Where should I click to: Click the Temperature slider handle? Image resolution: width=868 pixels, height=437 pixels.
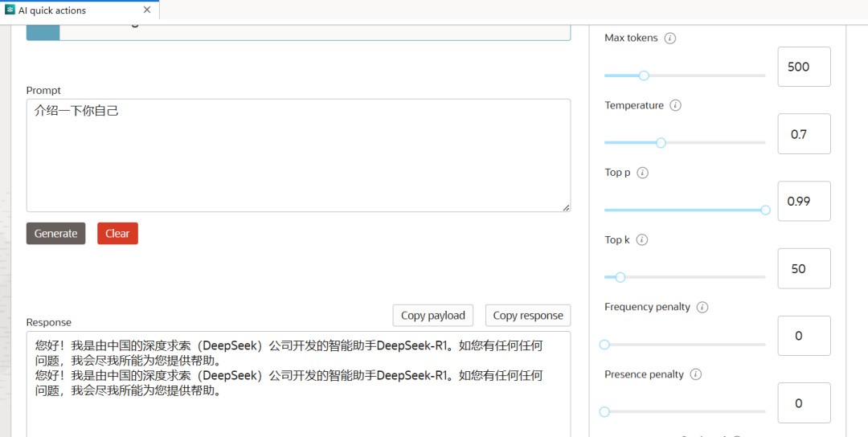coord(661,143)
